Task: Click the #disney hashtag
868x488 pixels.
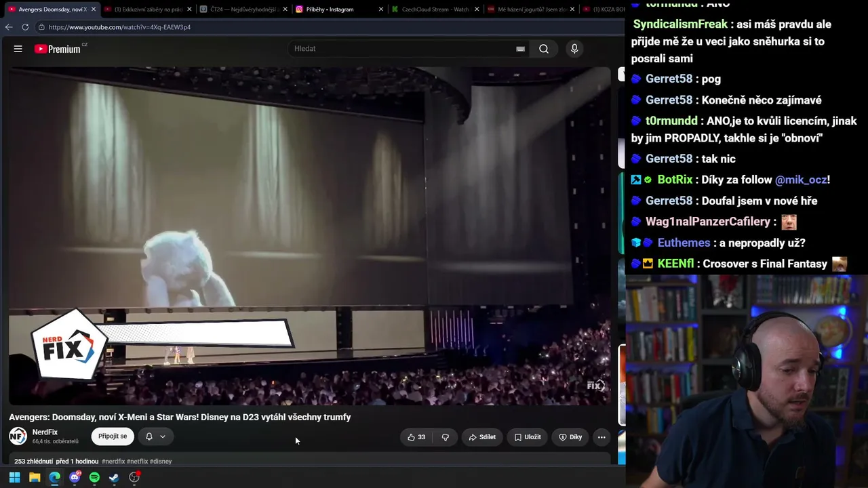Action: (161, 462)
